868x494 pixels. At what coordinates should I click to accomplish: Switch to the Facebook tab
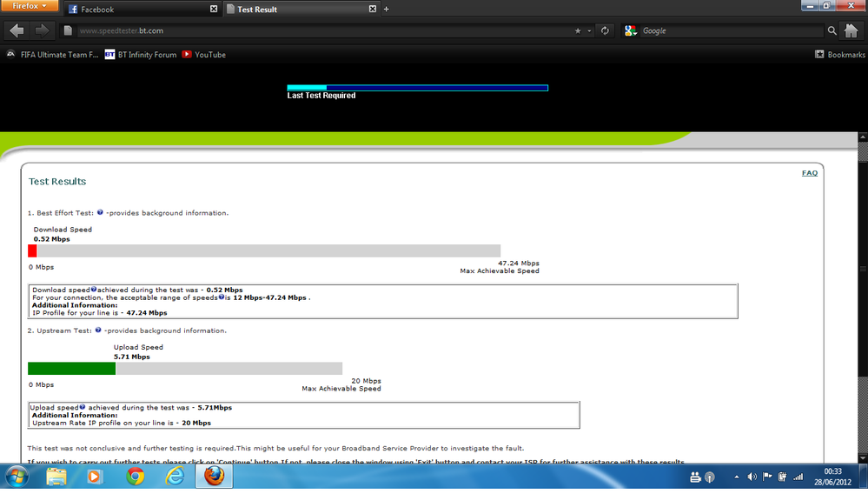click(142, 9)
